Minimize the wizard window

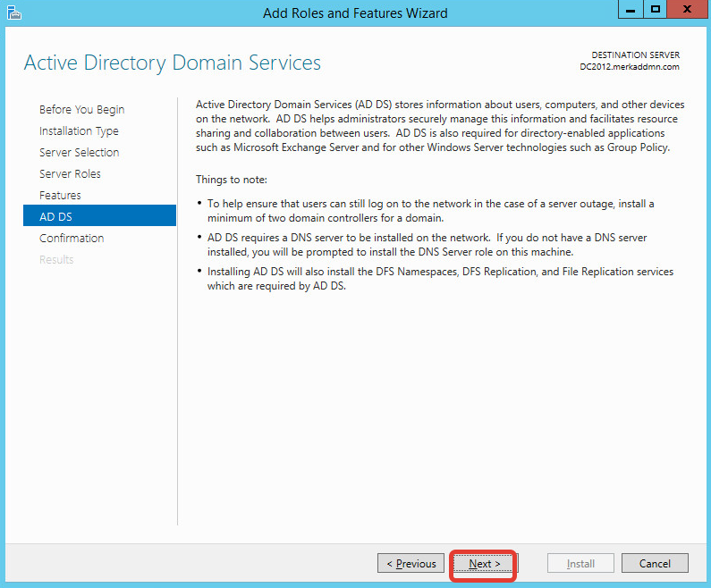tap(631, 10)
